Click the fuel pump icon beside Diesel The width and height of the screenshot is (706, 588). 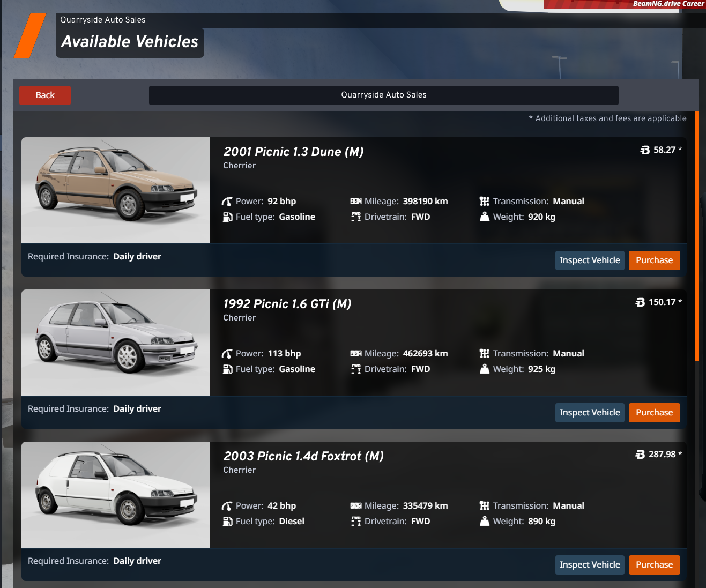point(227,522)
